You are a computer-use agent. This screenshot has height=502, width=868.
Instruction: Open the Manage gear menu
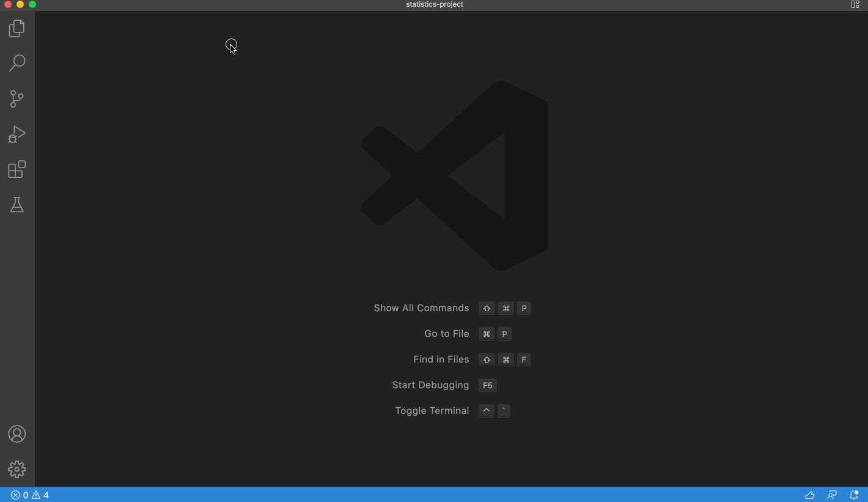pyautogui.click(x=17, y=469)
